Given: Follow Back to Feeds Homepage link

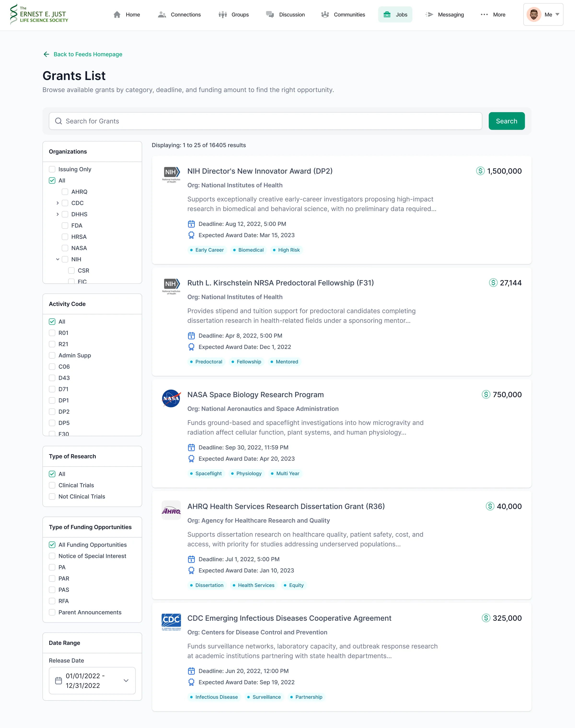Looking at the screenshot, I should 83,54.
